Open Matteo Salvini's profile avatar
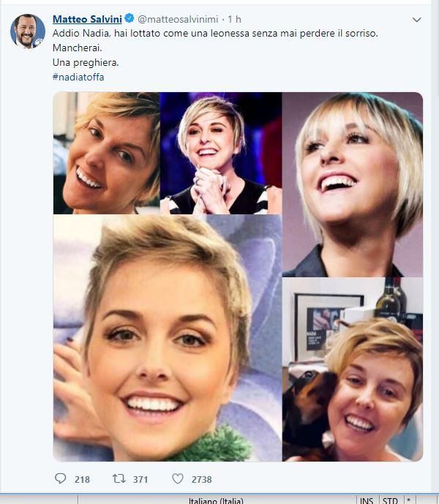 pyautogui.click(x=28, y=31)
